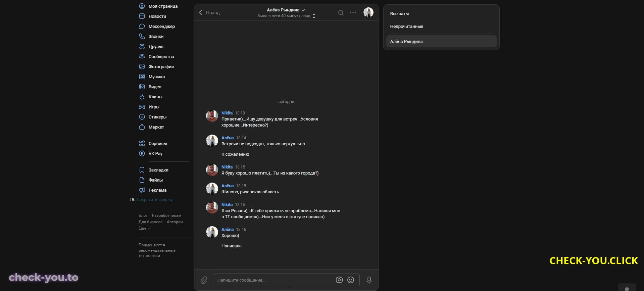This screenshot has height=291, width=644.
Task: Select the message text К сожалению
Action: click(235, 154)
